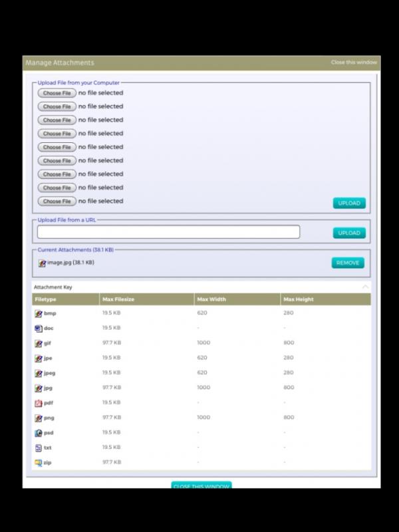The image size is (399, 532).
Task: Click Upload button for URL file
Action: click(348, 233)
